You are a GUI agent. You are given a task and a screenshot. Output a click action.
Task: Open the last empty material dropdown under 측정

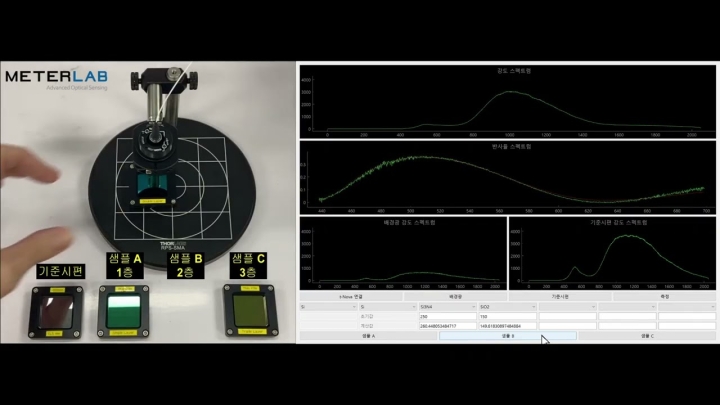pyautogui.click(x=687, y=307)
